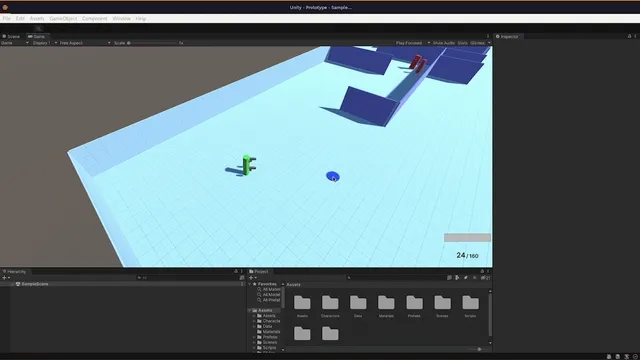Expand the Characters folder in tree
Viewport: 640px width, 360px height.
pyautogui.click(x=254, y=321)
